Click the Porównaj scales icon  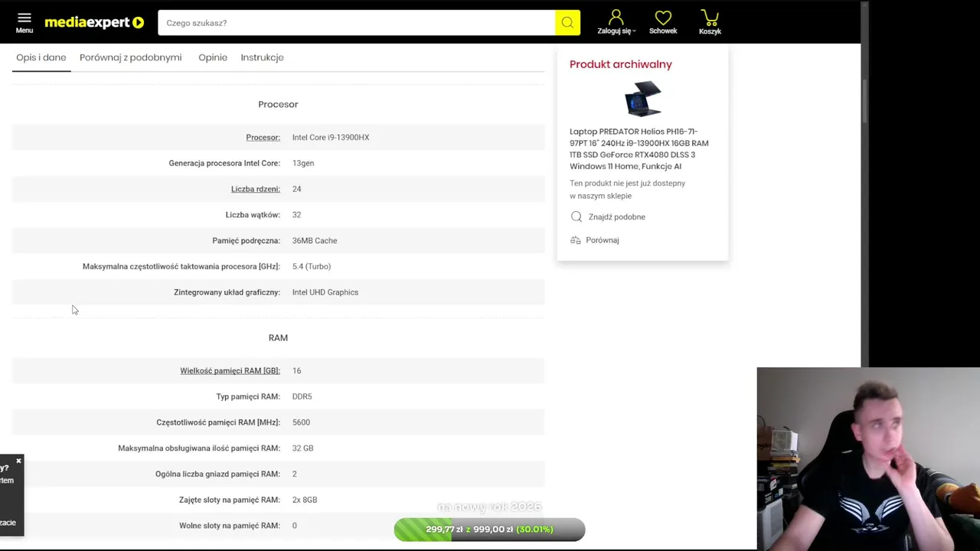[x=576, y=240]
